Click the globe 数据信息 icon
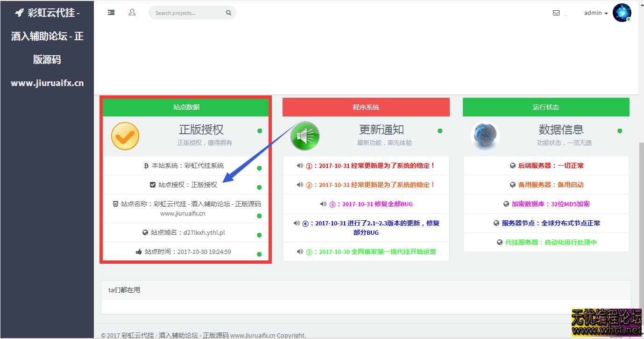Image resolution: width=644 pixels, height=339 pixels. 485,136
